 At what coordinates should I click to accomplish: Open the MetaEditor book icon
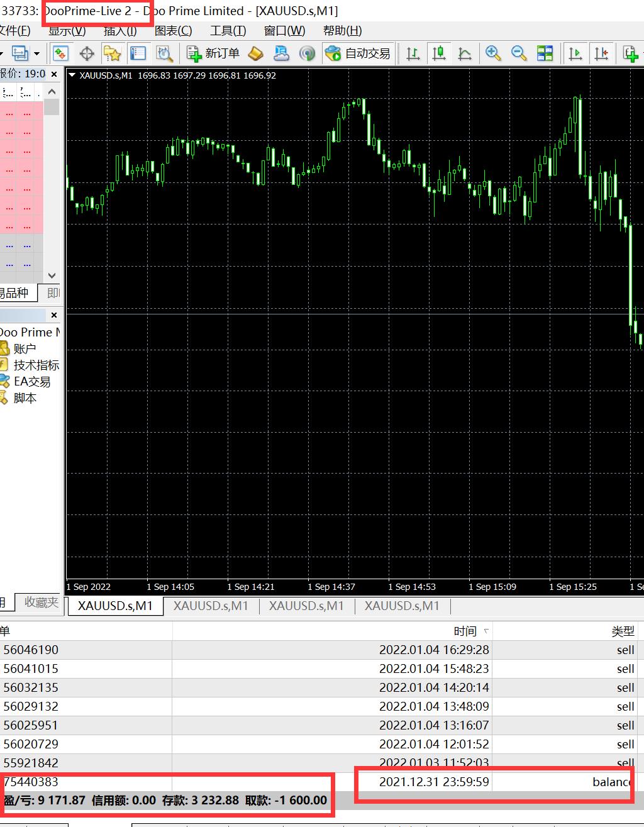click(255, 53)
